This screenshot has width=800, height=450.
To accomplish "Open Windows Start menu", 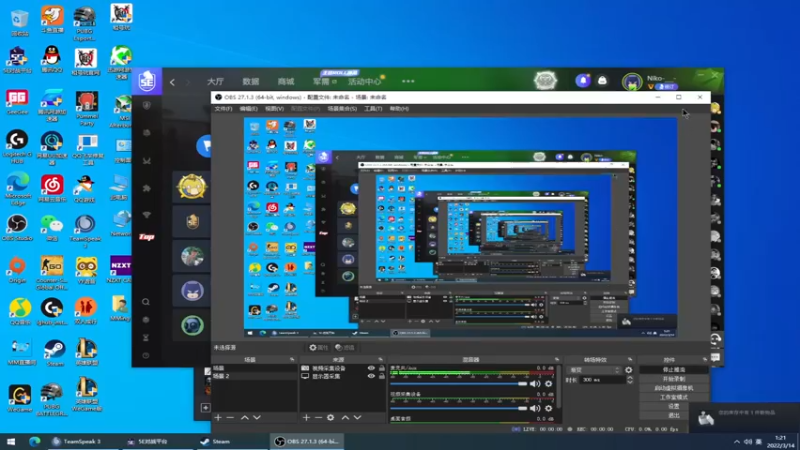I will (11, 441).
